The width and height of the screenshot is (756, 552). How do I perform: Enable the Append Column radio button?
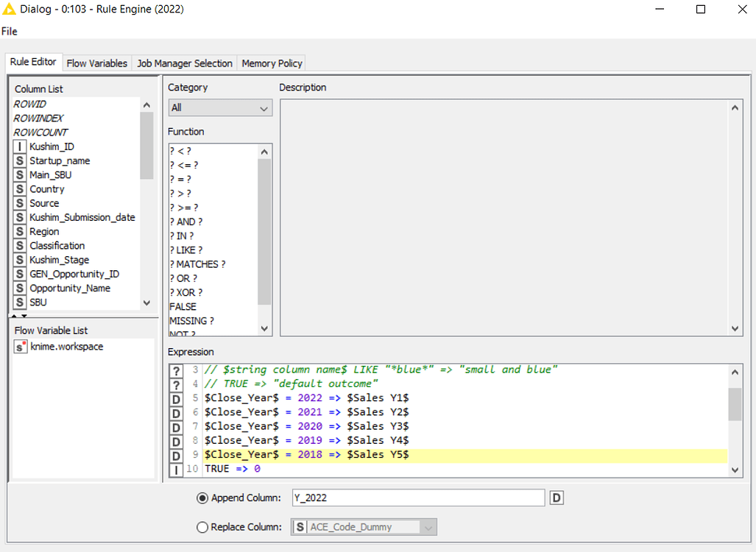[202, 498]
